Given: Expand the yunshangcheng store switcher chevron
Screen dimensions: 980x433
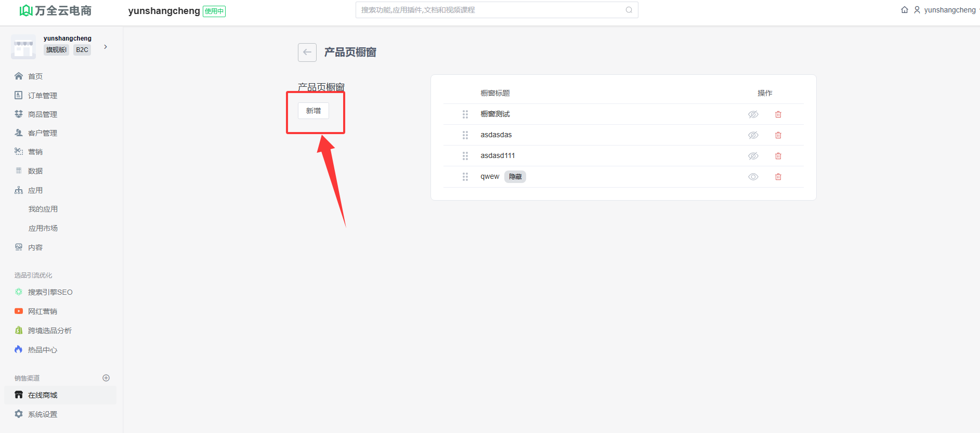Looking at the screenshot, I should coord(106,47).
